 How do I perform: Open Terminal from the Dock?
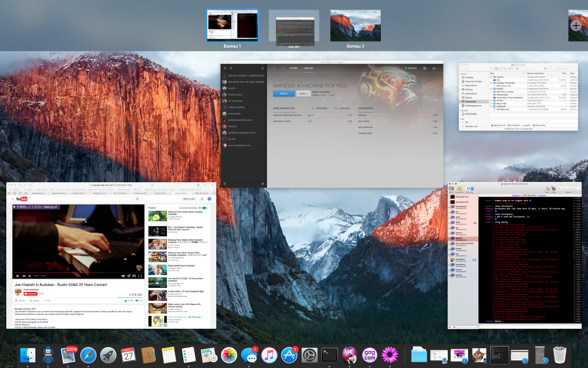329,355
